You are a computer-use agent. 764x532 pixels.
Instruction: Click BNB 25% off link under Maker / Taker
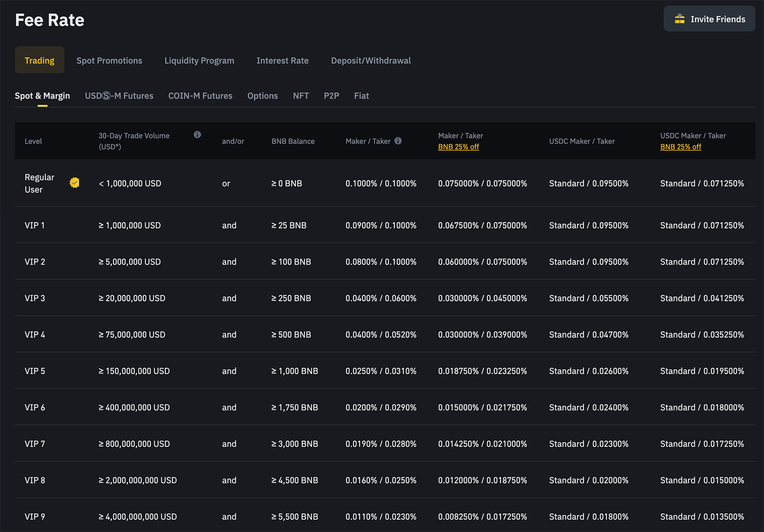pos(458,147)
